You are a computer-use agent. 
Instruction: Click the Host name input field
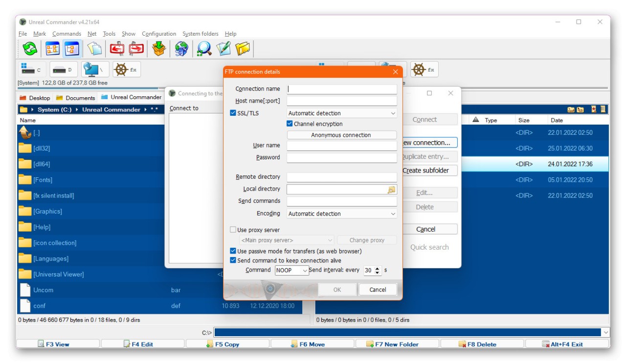(341, 101)
